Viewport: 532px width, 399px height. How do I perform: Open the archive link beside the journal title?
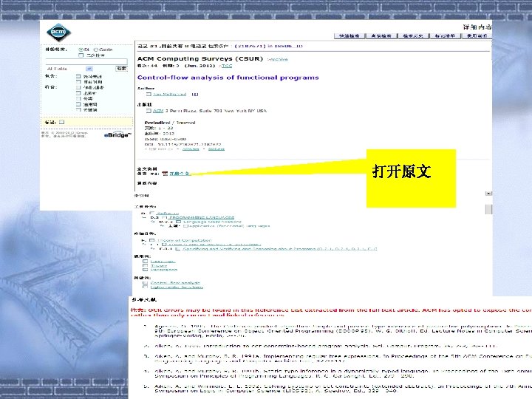click(277, 59)
